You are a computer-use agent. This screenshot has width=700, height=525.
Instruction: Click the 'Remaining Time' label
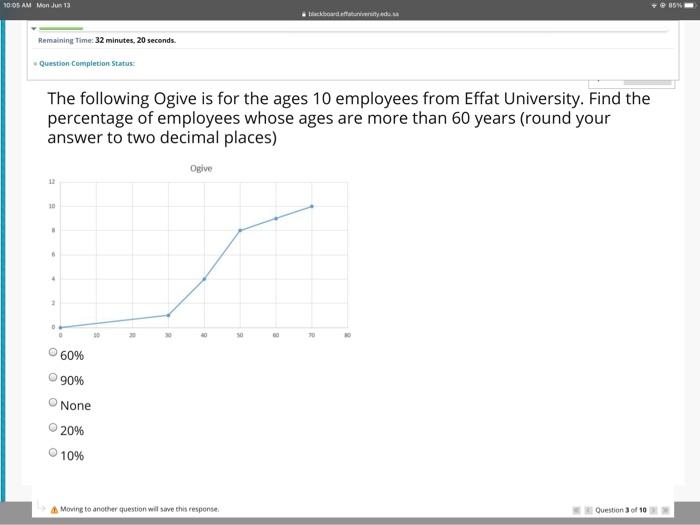coord(66,40)
